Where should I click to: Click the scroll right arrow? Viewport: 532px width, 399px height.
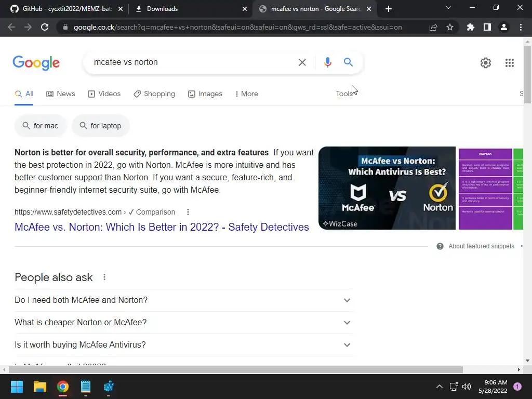tap(519, 369)
